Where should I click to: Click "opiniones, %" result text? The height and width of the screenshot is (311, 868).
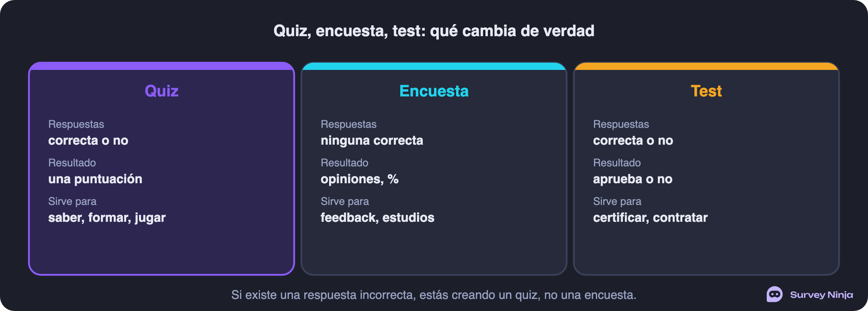(360, 179)
